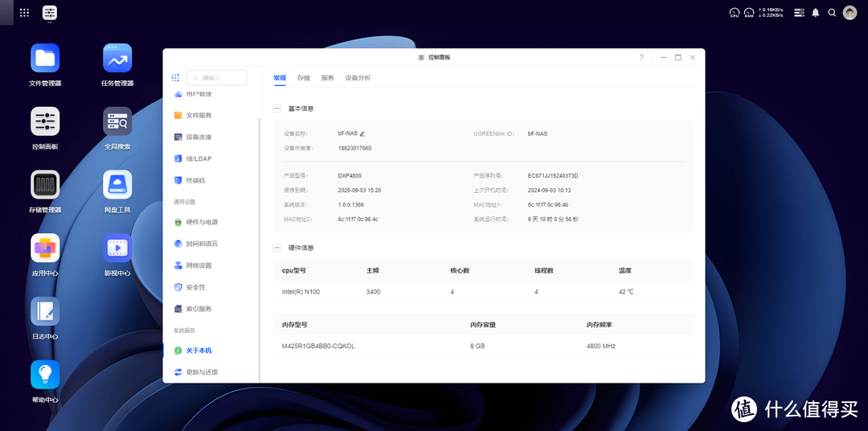The height and width of the screenshot is (431, 868).
Task: Select the last boot time 2024-09-03 10:13
Action: pos(549,191)
